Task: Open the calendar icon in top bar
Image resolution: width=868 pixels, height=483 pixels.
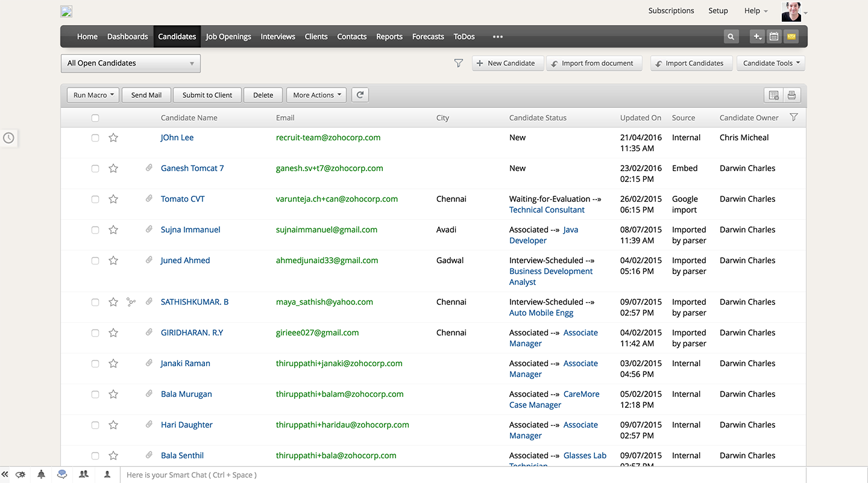Action: coord(774,37)
